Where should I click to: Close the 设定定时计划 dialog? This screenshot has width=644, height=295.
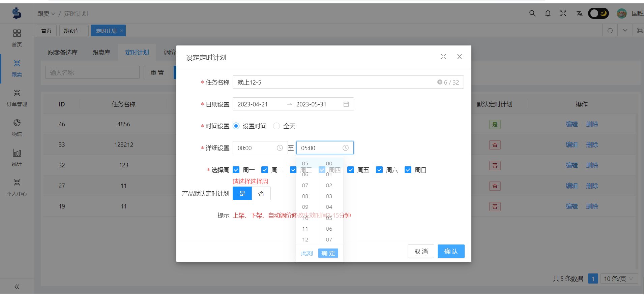[x=460, y=57]
